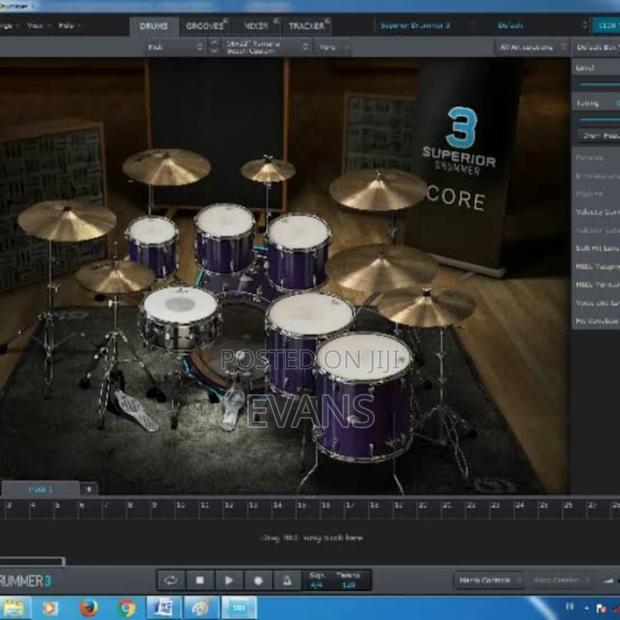Toggle loop playback in transport bar

pyautogui.click(x=171, y=580)
